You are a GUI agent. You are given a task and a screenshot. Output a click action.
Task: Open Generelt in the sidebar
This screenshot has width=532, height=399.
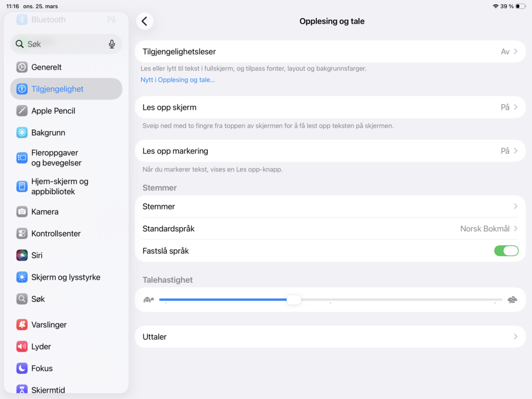[x=66, y=67]
